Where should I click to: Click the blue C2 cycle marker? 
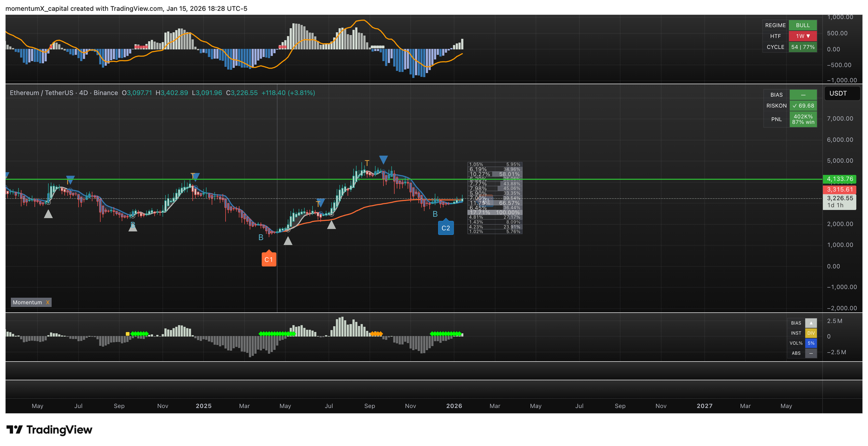(446, 228)
